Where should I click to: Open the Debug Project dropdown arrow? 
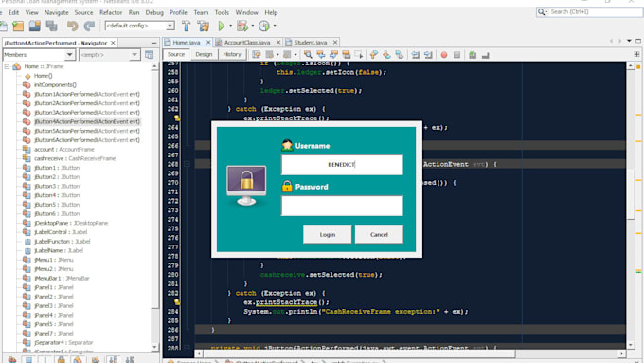[252, 26]
